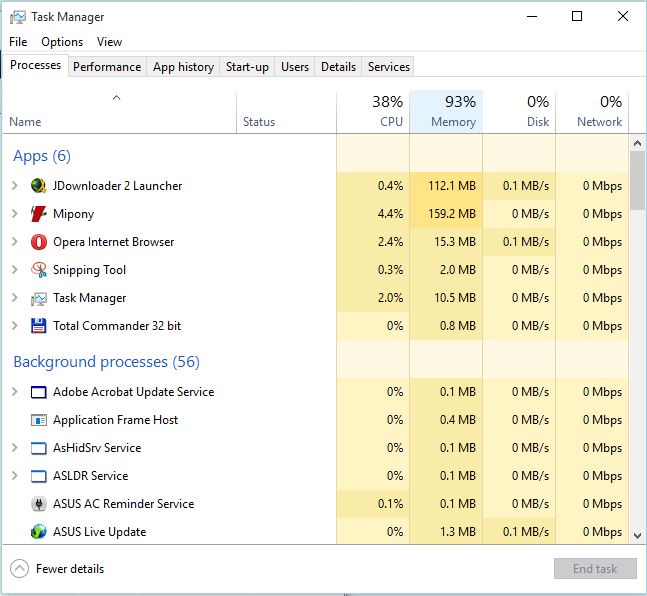647x596 pixels.
Task: Switch to the Users tab
Action: (295, 67)
